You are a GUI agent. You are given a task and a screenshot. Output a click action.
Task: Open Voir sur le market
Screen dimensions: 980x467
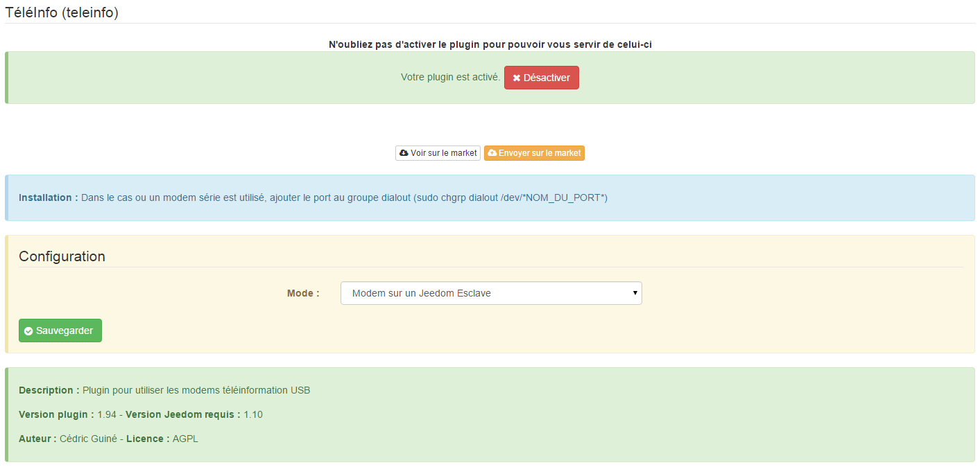438,153
